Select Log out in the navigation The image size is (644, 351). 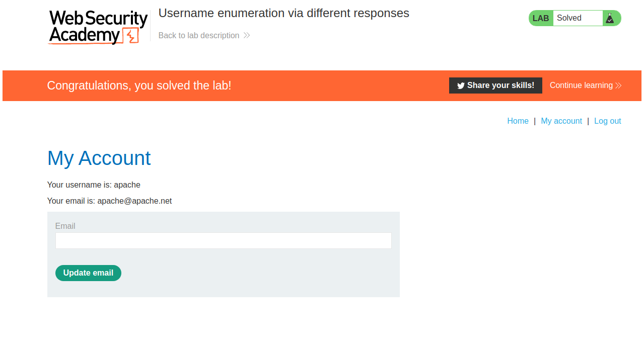tap(607, 121)
